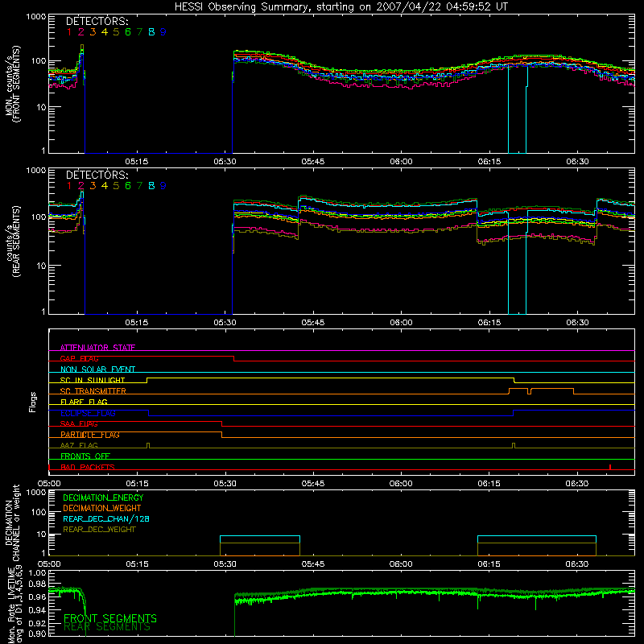Select the REAR_DEC_CHAN/128 legend entry
Viewport: 644px width, 644px height.
pos(106,519)
